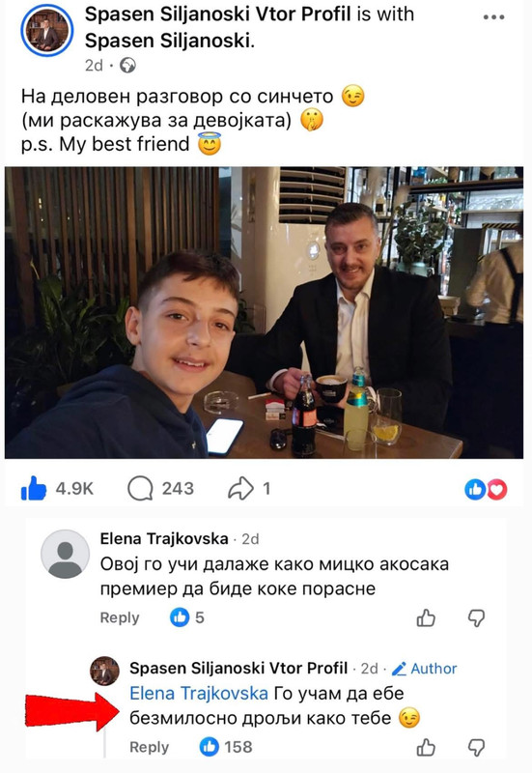View the 158 likes on the author's reply
Screen dimensions: 532x773
point(226,747)
